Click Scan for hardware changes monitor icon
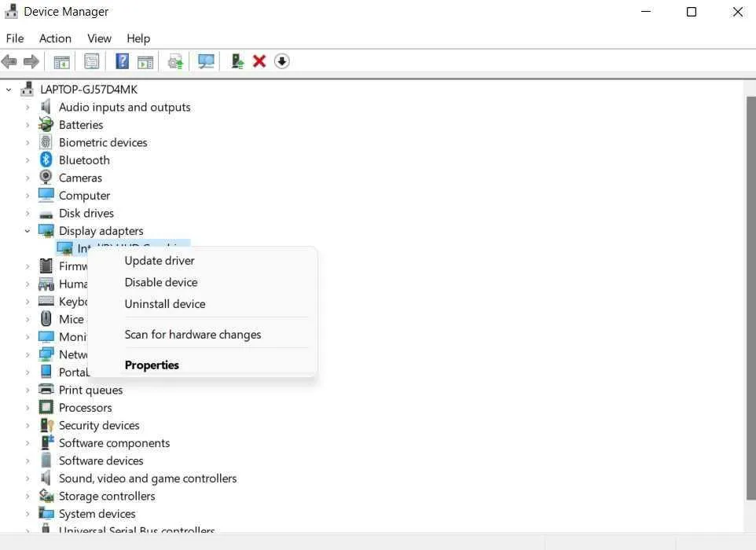The width and height of the screenshot is (756, 550). pos(206,61)
